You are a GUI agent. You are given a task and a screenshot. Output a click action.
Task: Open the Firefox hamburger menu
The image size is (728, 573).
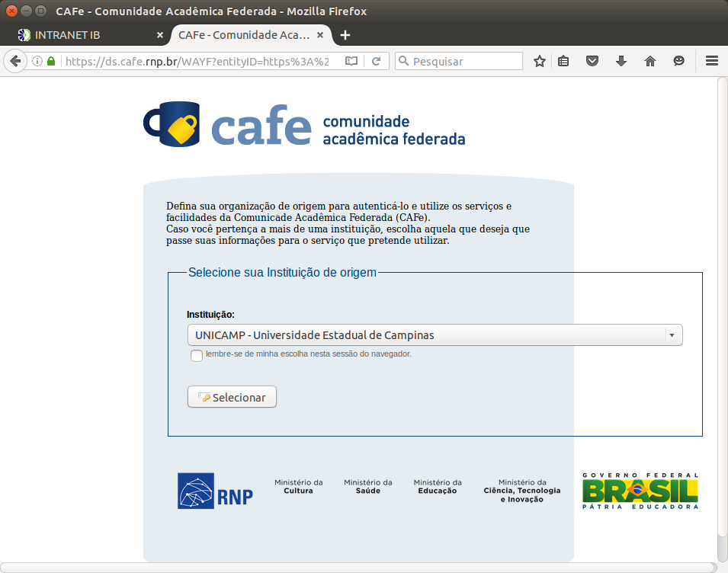click(x=712, y=61)
